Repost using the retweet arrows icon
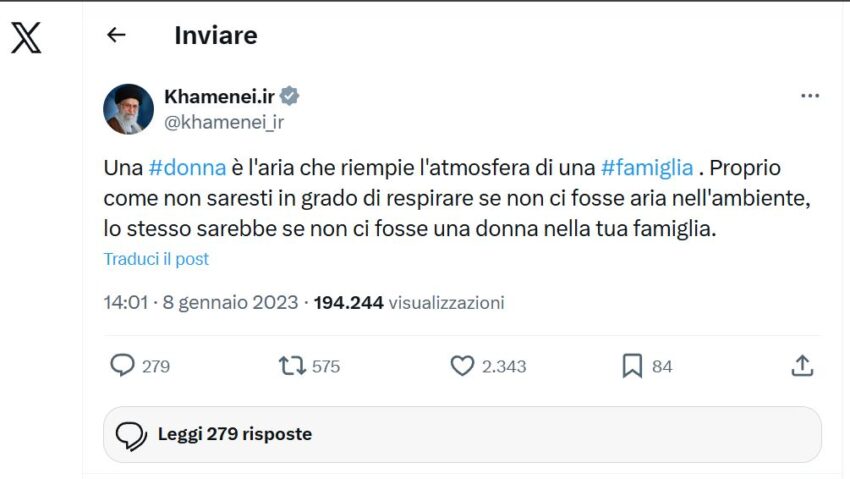Image resolution: width=850 pixels, height=479 pixels. point(292,366)
